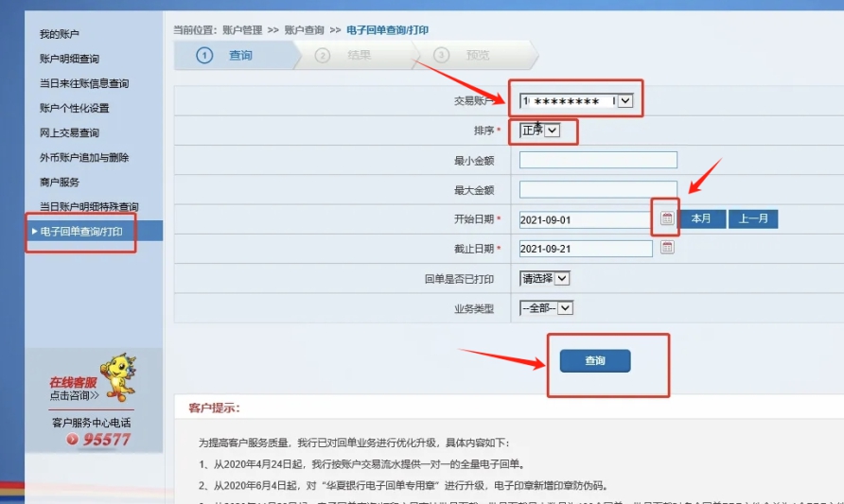Image resolution: width=844 pixels, height=504 pixels.
Task: Open 当日账户明细特殊查询 in the sidebar
Action: pos(89,206)
